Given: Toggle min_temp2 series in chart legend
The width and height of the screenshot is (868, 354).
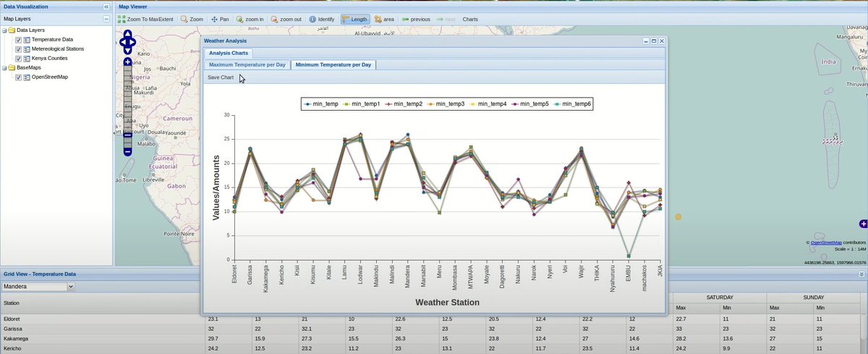Looking at the screenshot, I should point(403,104).
